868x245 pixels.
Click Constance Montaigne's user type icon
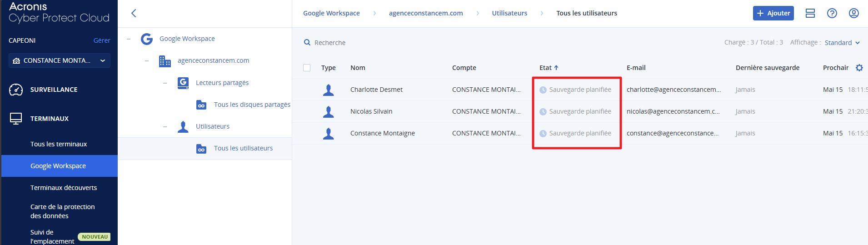tap(329, 134)
